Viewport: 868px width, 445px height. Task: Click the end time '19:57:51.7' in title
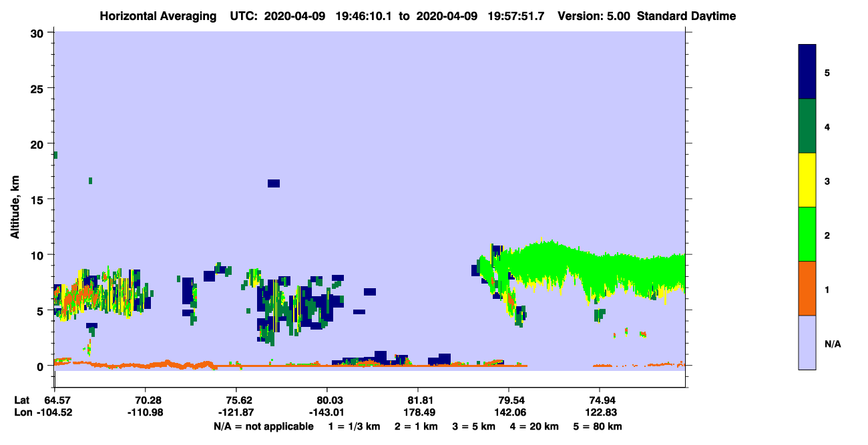[517, 16]
